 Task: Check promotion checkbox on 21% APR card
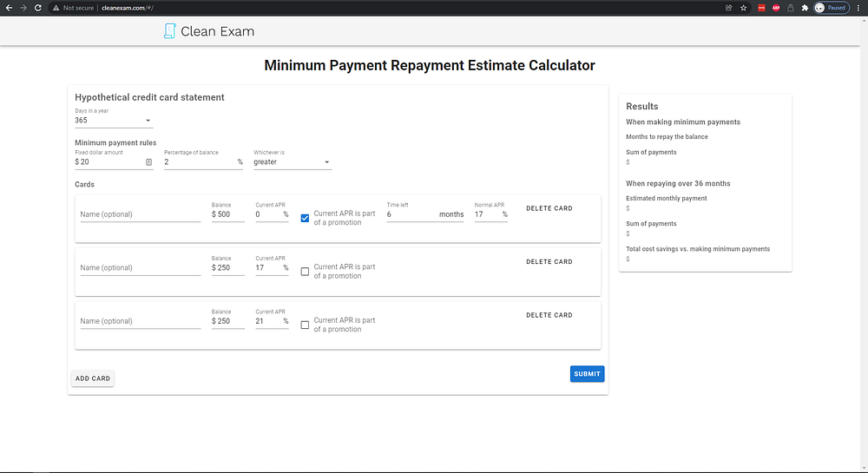click(x=305, y=325)
